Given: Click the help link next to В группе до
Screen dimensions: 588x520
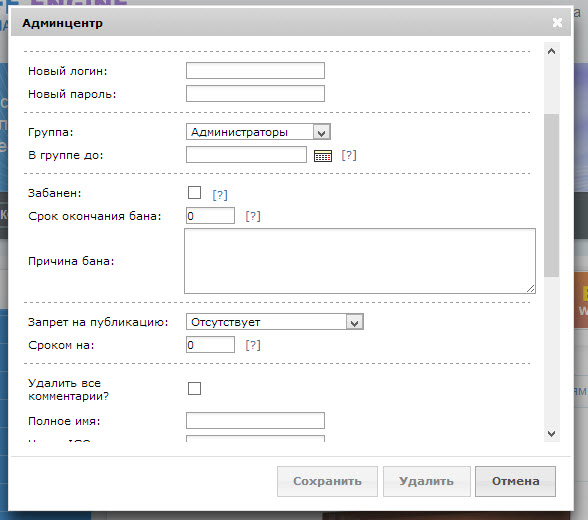Looking at the screenshot, I should 349,155.
